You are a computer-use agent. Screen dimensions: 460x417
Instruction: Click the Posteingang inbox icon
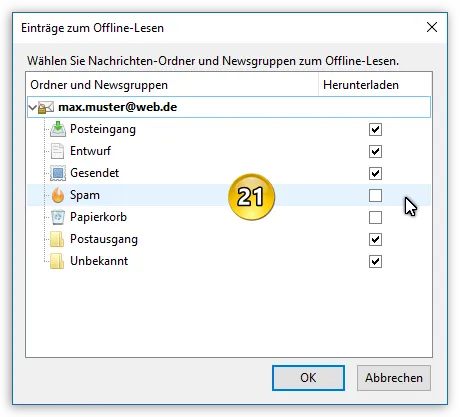click(x=58, y=129)
